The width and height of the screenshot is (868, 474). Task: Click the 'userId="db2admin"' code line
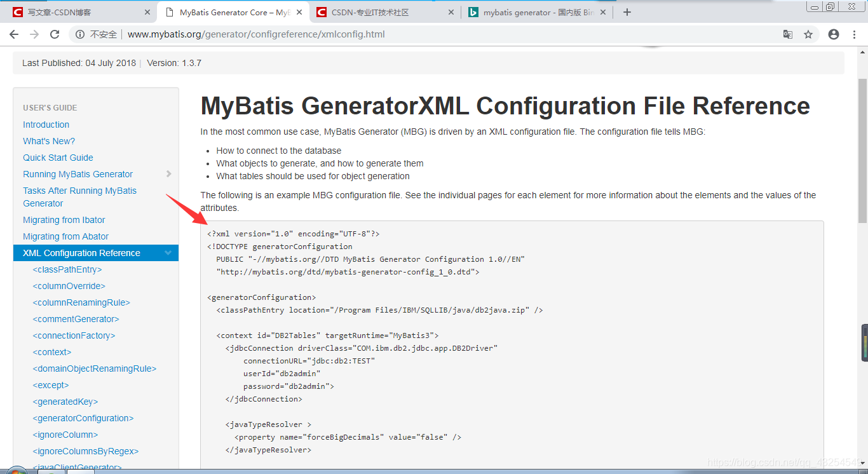[282, 374]
